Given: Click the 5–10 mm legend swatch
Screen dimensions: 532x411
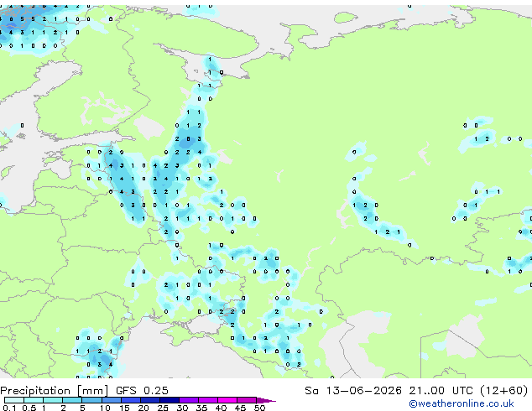Looking at the screenshot, I should (x=91, y=400).
